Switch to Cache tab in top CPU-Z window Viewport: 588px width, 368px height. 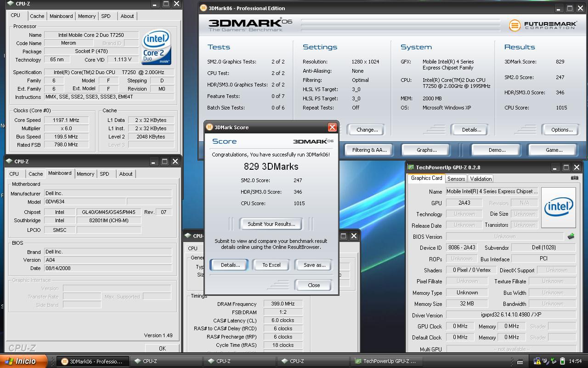(x=37, y=16)
